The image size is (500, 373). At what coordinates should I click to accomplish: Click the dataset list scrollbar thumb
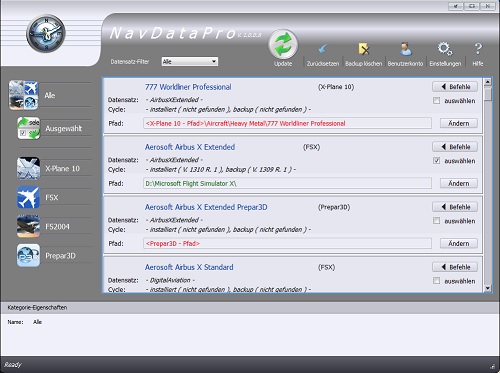point(488,94)
